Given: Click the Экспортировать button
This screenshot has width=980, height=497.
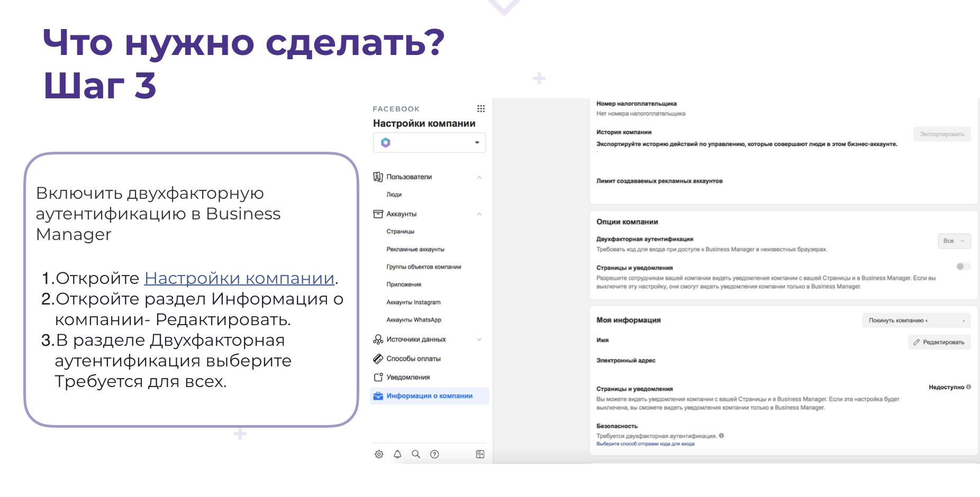Looking at the screenshot, I should 942,134.
